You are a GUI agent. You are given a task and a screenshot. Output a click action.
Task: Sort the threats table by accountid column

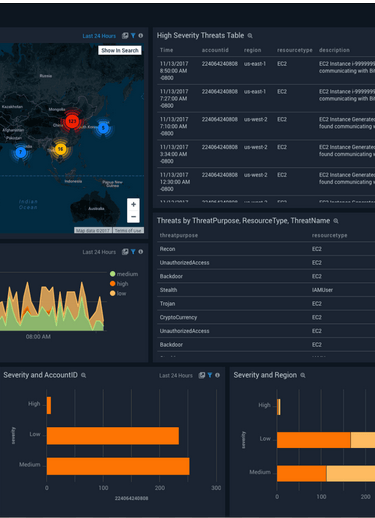point(215,50)
